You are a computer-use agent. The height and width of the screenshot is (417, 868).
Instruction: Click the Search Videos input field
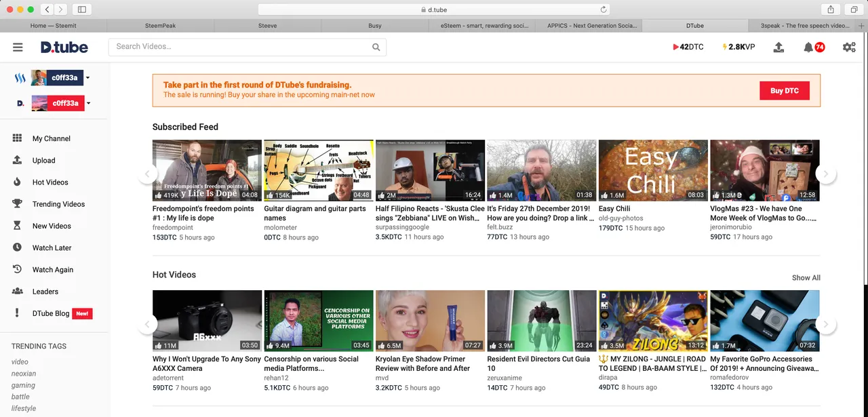pyautogui.click(x=240, y=47)
